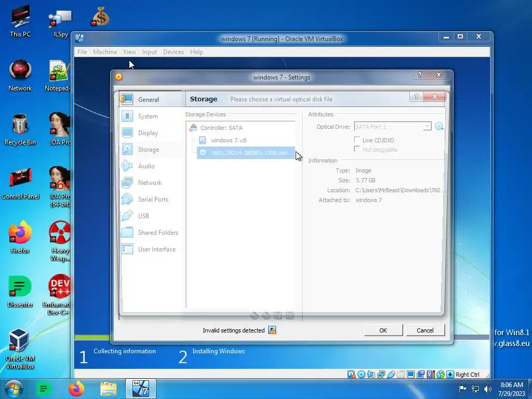532x399 pixels.
Task: Toggle the Hot-pluggable checkbox
Action: coord(356,149)
